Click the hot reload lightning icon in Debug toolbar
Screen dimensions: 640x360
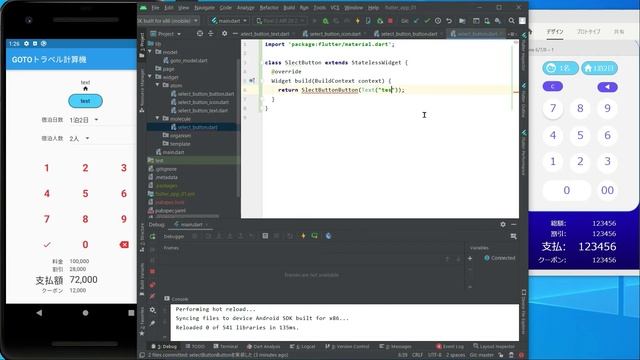tap(303, 236)
